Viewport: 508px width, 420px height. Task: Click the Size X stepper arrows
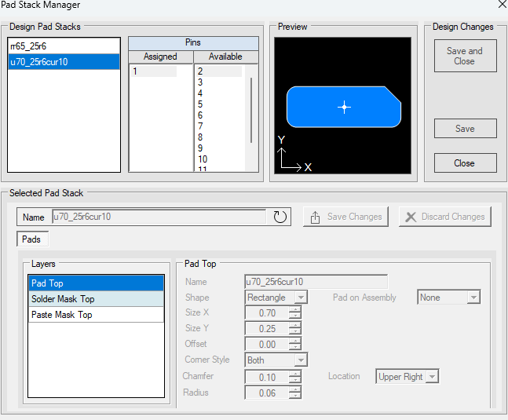295,312
